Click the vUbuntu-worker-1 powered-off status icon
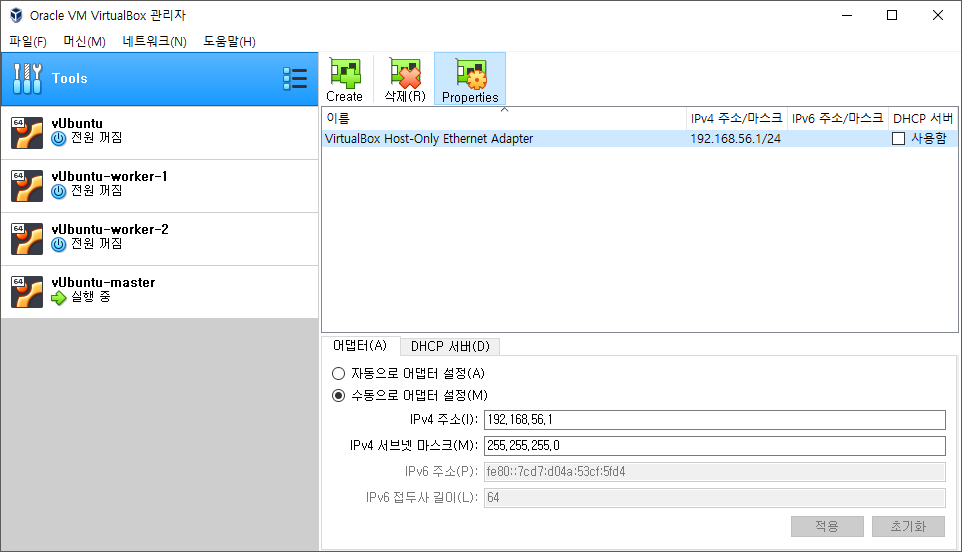This screenshot has height=552, width=962. point(59,191)
